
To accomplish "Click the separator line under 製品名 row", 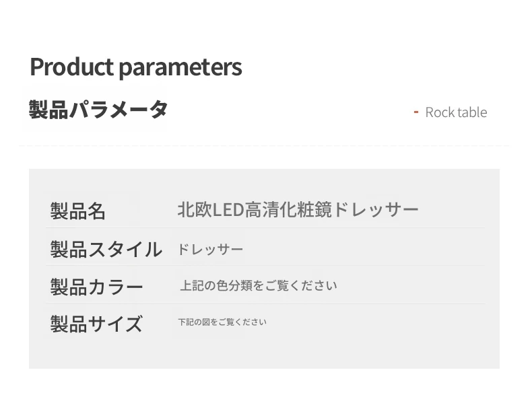I will pos(264,228).
